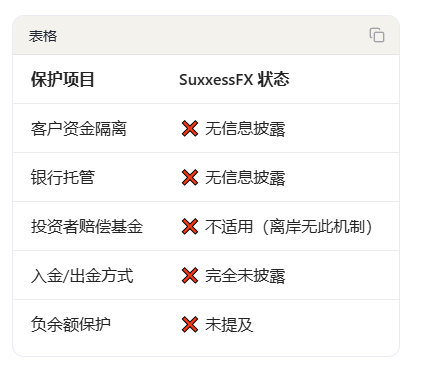The image size is (443, 368).
Task: Select the 入金/出金方式 cell
Action: pos(82,276)
